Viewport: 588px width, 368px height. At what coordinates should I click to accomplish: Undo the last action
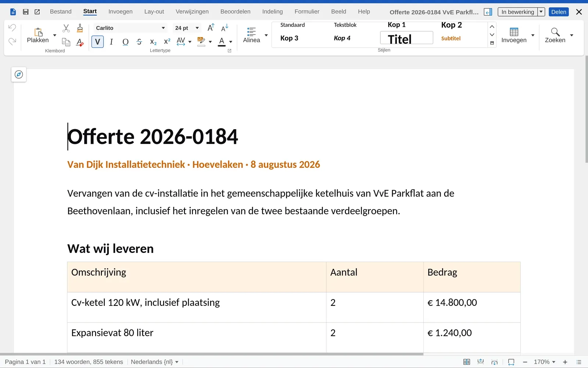(12, 28)
